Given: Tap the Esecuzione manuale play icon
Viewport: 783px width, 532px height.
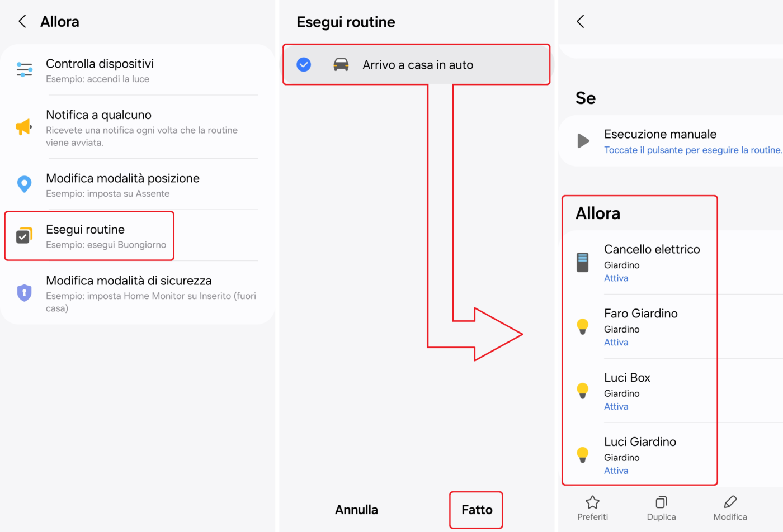Looking at the screenshot, I should (583, 141).
